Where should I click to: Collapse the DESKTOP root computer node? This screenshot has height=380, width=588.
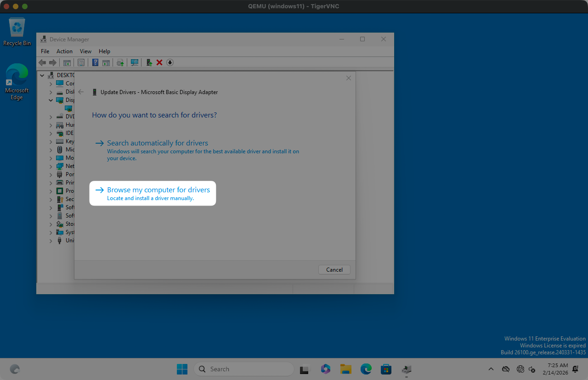(x=42, y=75)
